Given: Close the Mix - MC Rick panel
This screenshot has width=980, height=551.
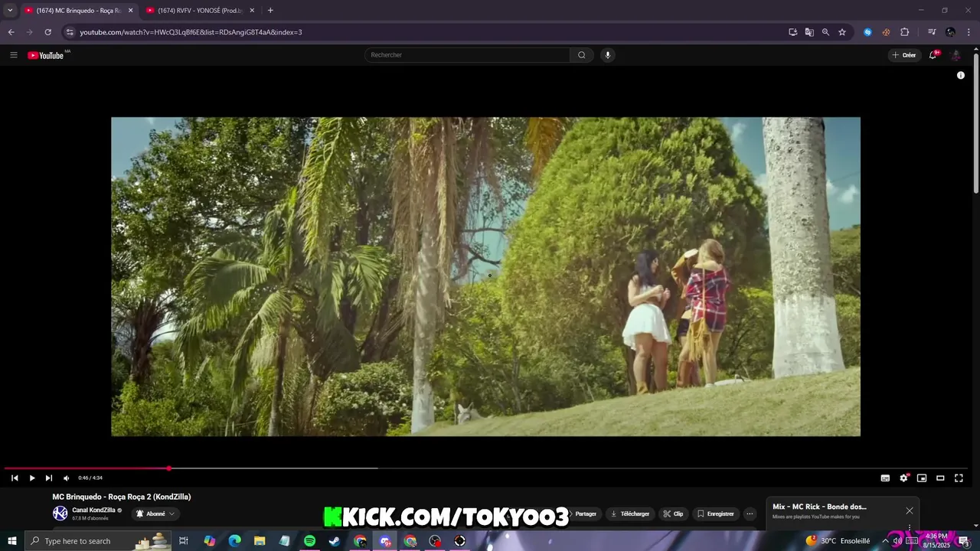Looking at the screenshot, I should click(910, 510).
